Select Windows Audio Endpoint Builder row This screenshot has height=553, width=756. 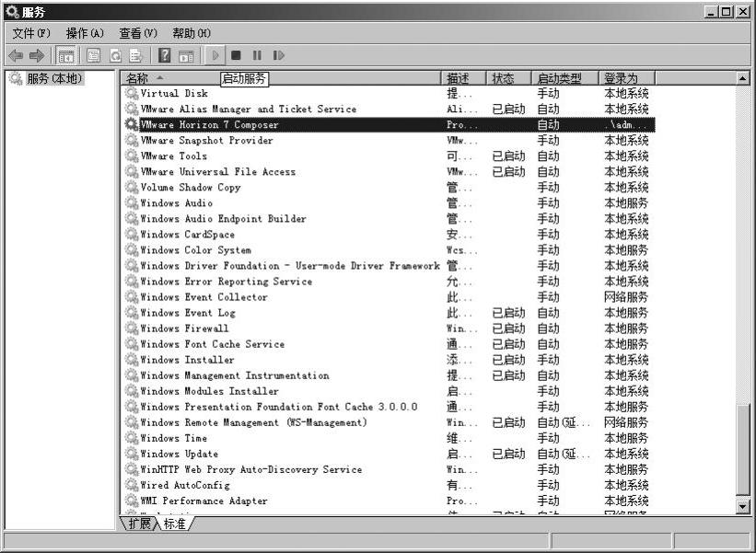point(390,218)
